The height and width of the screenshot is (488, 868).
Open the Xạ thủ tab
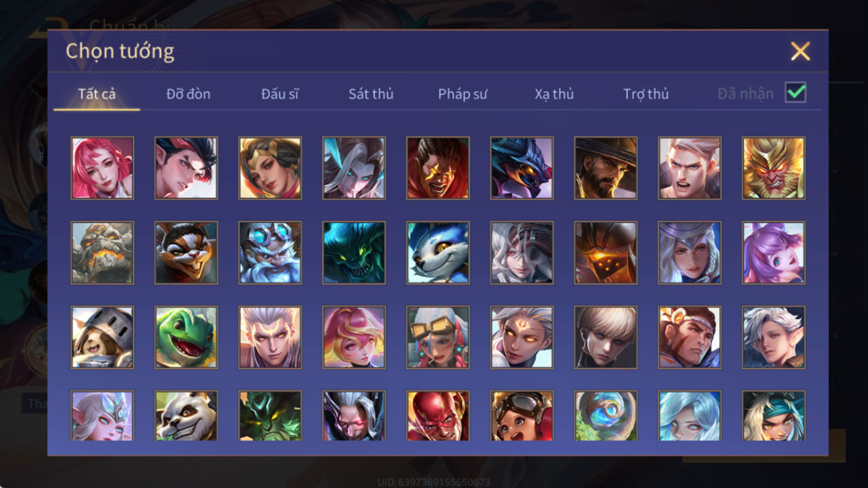point(554,94)
